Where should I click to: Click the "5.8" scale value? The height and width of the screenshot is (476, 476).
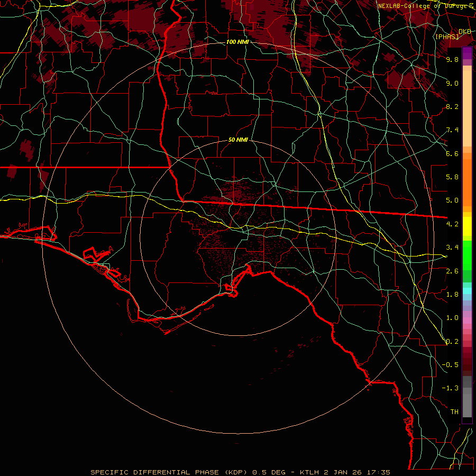pyautogui.click(x=452, y=177)
